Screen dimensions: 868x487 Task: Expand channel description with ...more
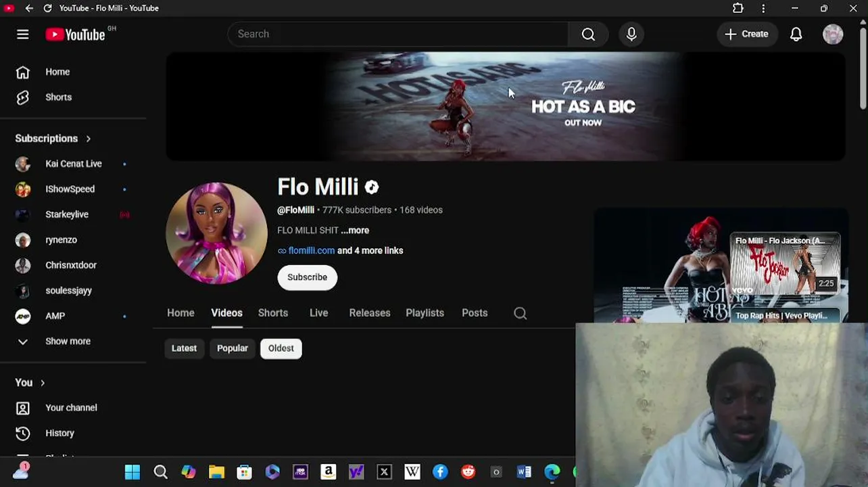point(355,231)
